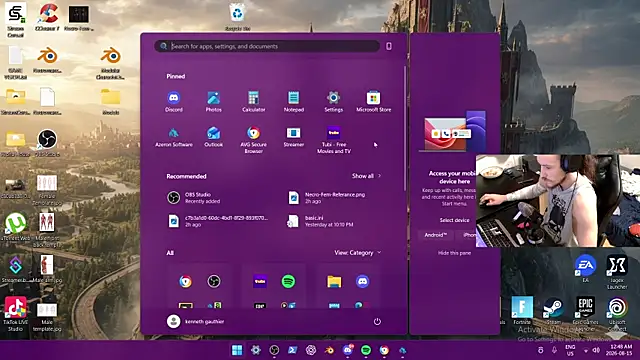Open Notepad in the Pinned section

[x=293, y=102]
